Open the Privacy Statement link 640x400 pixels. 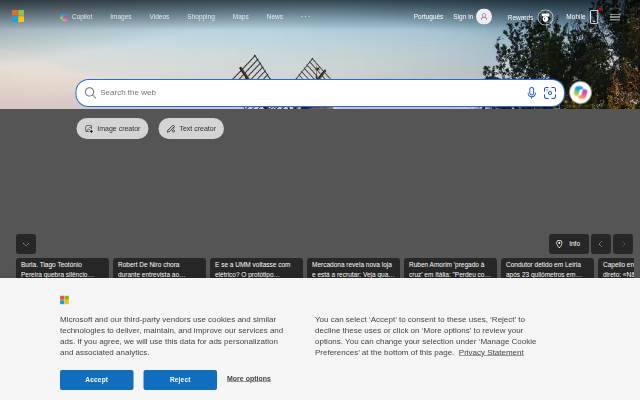[x=491, y=352]
